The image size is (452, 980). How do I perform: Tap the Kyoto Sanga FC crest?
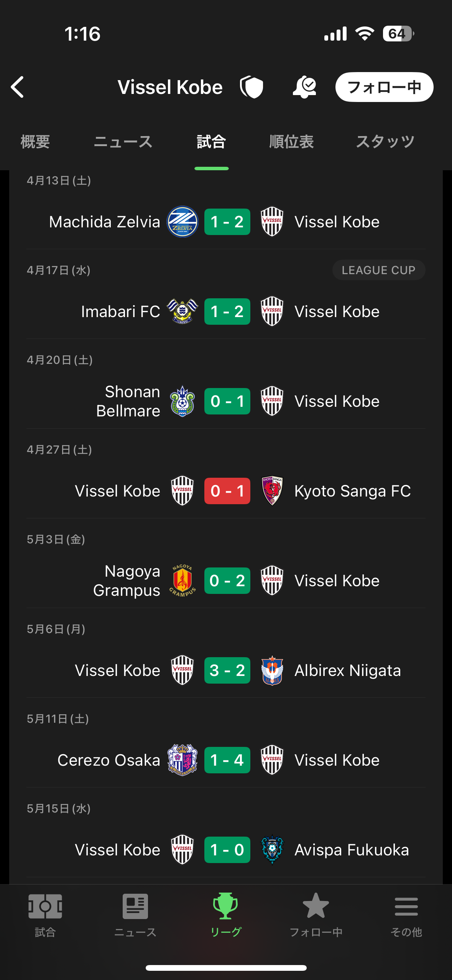tap(272, 491)
